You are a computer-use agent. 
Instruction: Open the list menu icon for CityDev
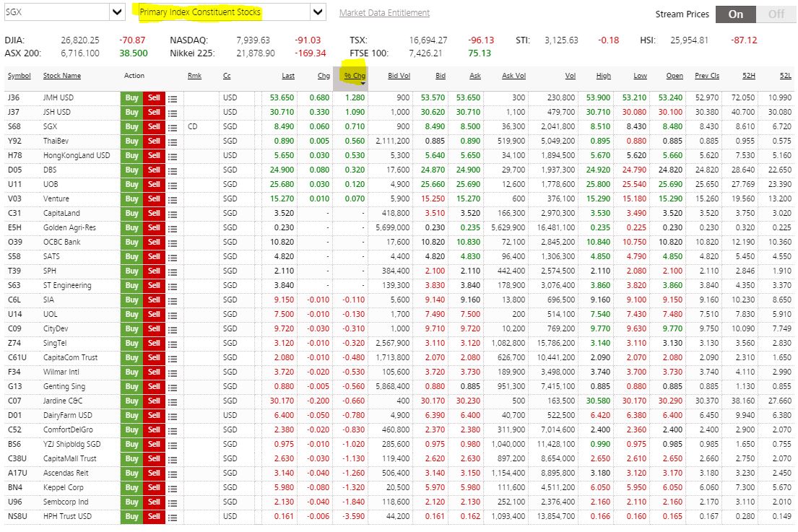(x=173, y=330)
